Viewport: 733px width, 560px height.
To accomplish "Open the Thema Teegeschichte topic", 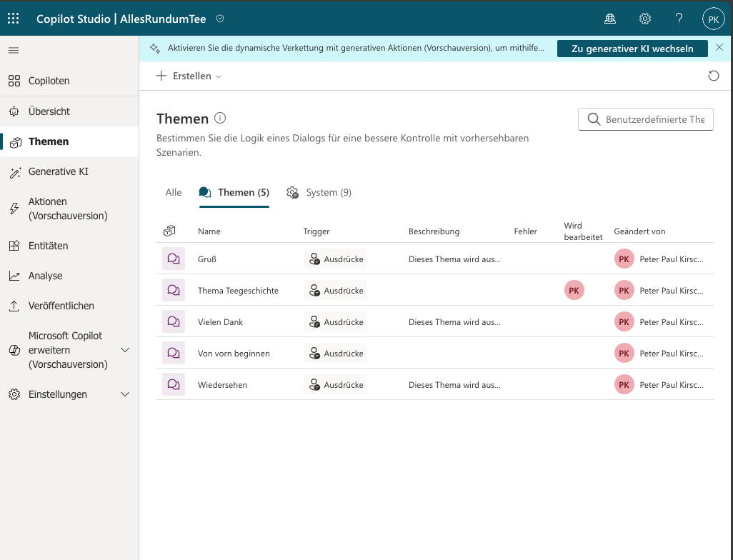I will point(238,290).
